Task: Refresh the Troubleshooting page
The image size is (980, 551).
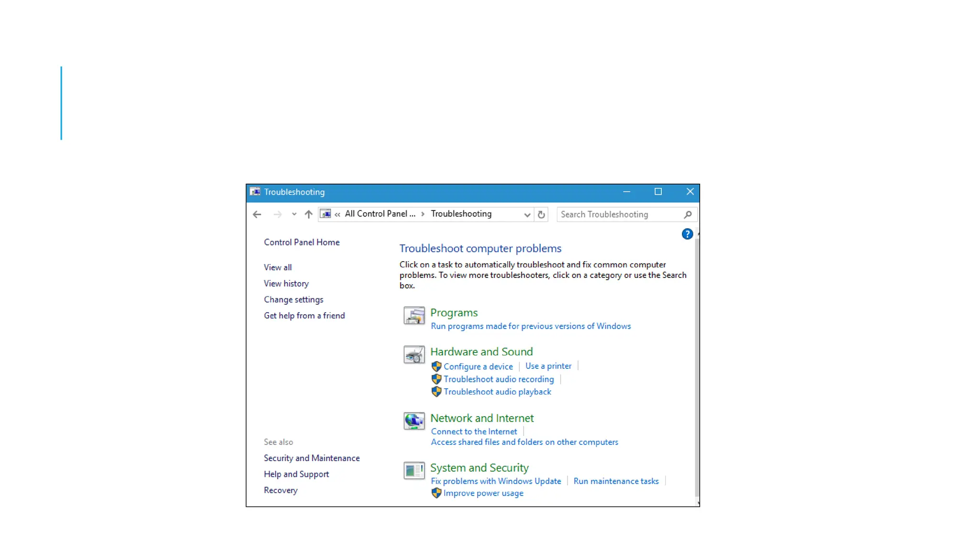Action: [541, 215]
